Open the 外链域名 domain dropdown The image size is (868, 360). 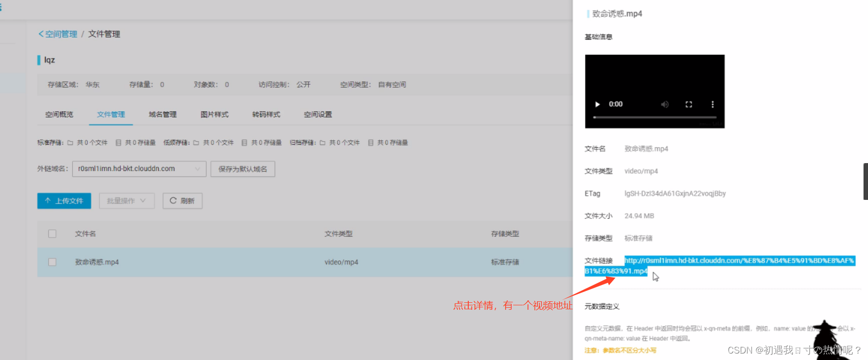pos(139,169)
